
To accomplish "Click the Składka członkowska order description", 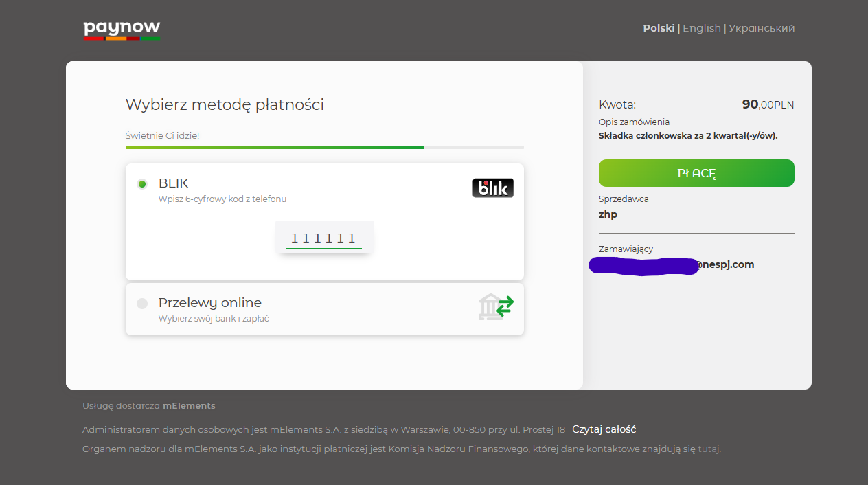I will 687,136.
